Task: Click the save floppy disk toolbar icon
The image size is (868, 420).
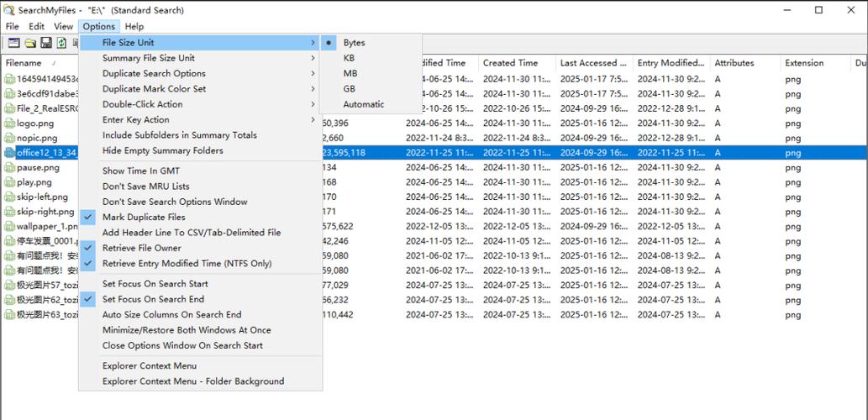Action: pos(46,43)
